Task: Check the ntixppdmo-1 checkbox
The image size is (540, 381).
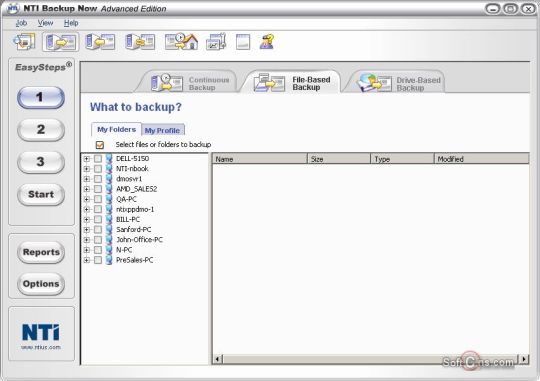Action: click(98, 209)
